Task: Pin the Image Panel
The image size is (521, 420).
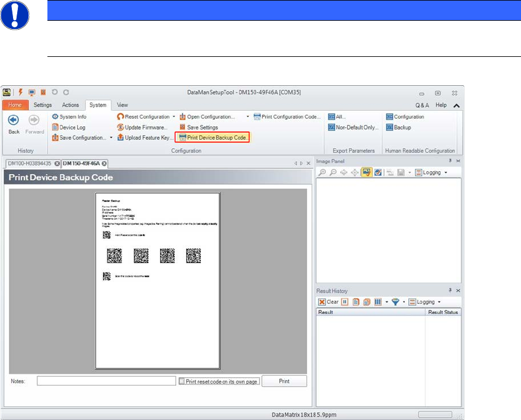Action: pos(450,161)
